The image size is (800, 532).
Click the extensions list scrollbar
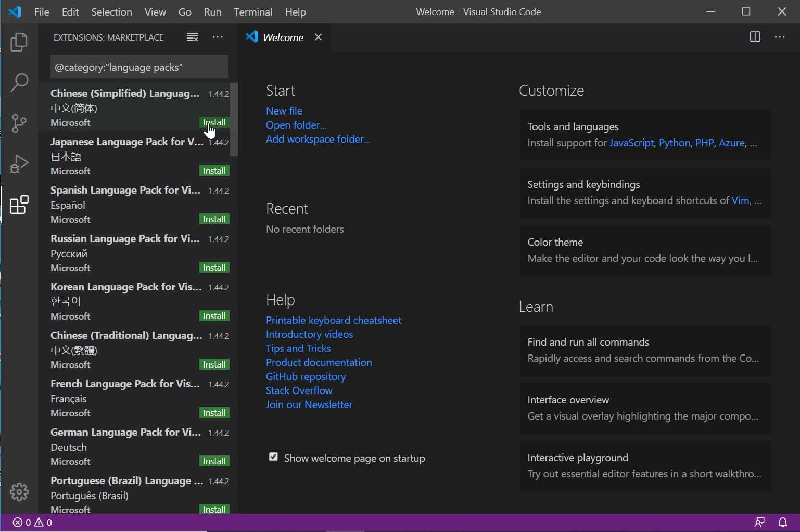(234, 119)
